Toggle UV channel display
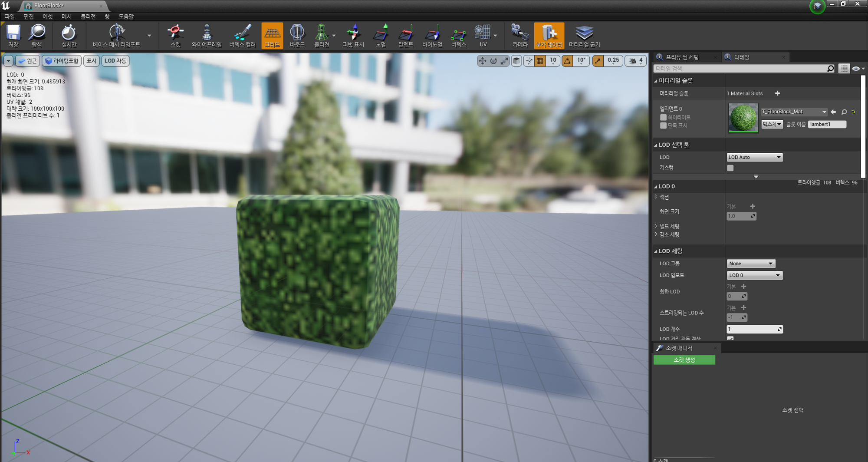Viewport: 868px width, 462px height. (x=483, y=36)
